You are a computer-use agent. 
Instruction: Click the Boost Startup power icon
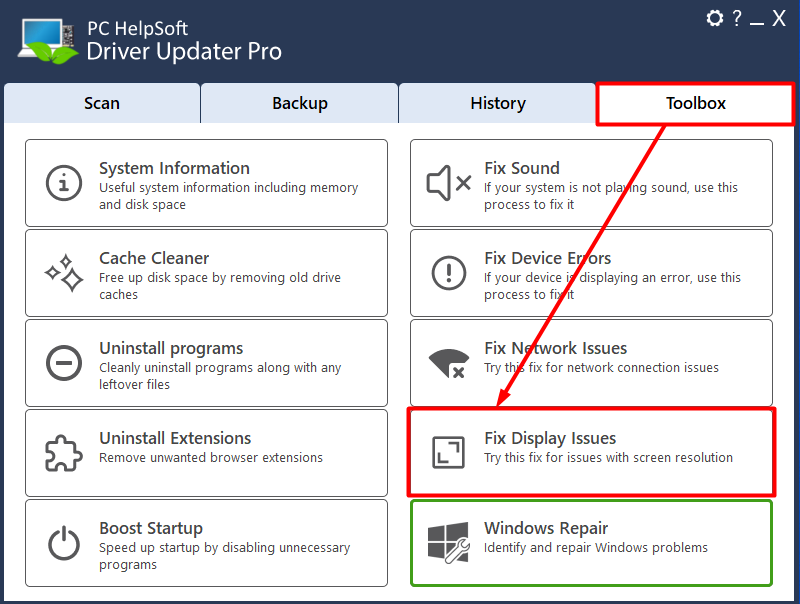click(64, 543)
